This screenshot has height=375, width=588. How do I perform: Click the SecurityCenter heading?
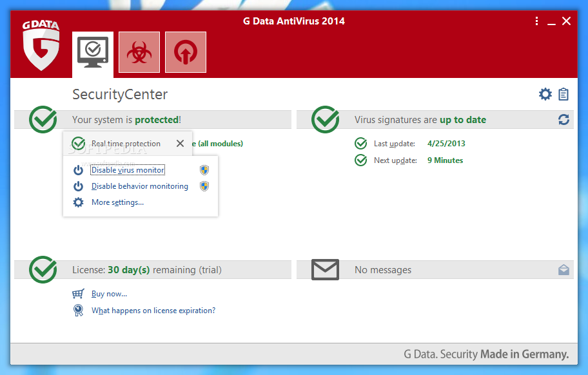point(120,95)
